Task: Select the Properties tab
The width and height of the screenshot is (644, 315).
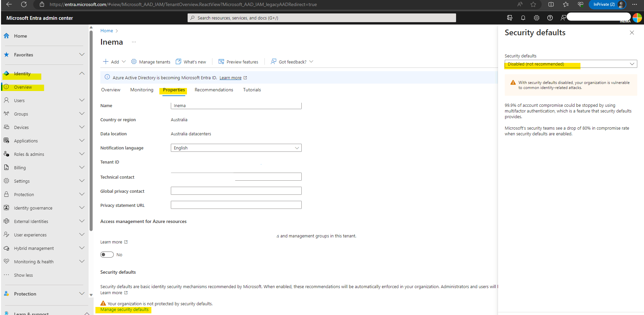Action: click(174, 90)
